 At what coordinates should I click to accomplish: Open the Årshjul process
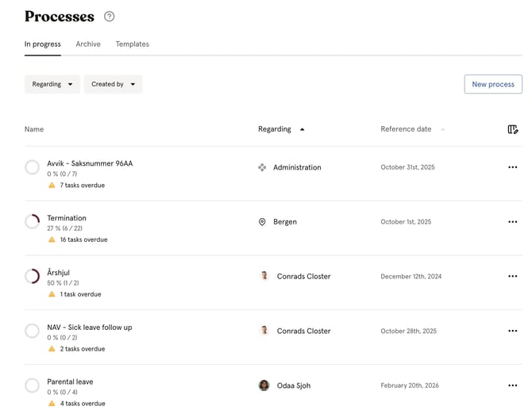[58, 272]
